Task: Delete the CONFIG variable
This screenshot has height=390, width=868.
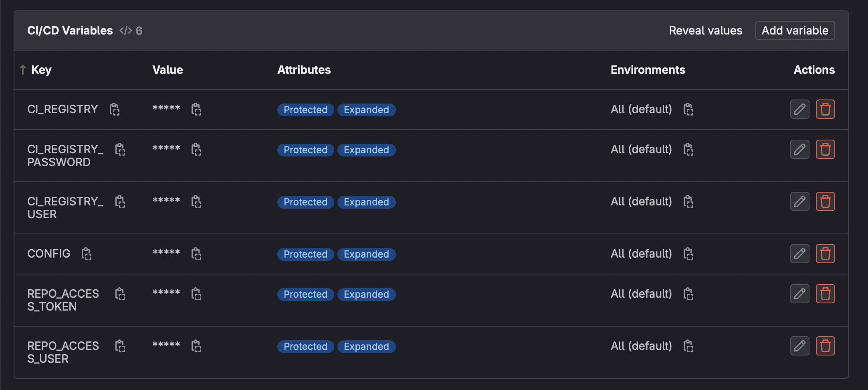Action: 825,254
